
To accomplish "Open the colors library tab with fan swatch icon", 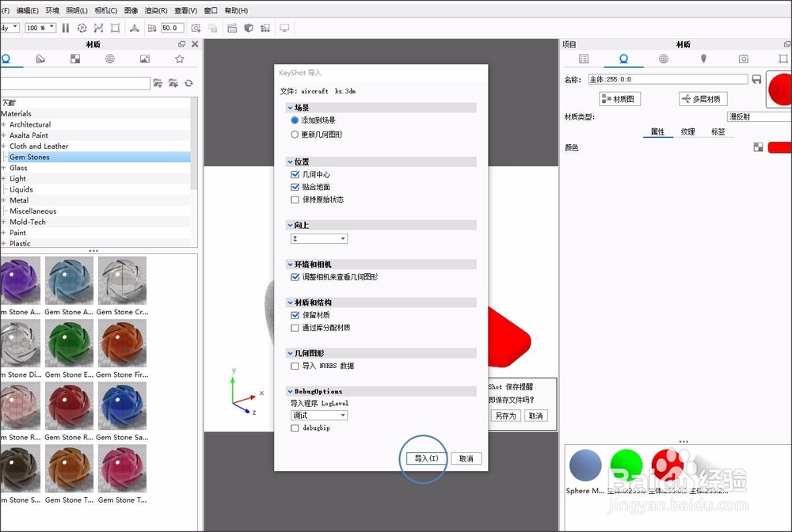I will [x=40, y=59].
